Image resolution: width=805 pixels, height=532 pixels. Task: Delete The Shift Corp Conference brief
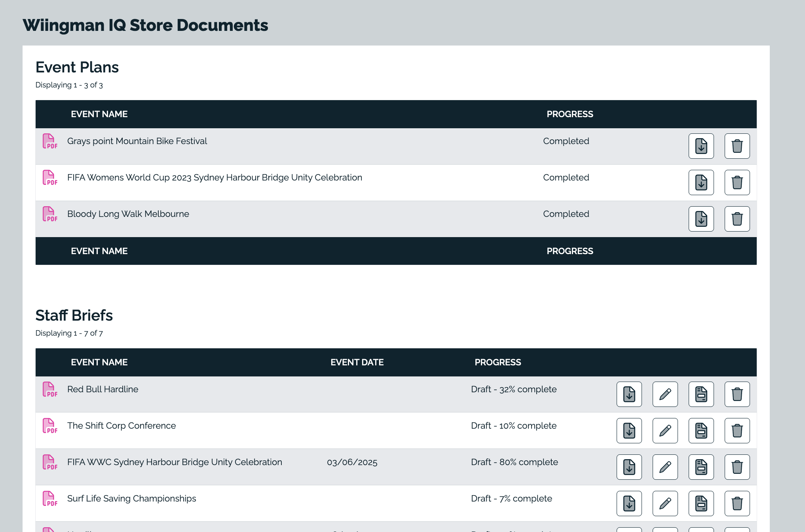pyautogui.click(x=737, y=431)
